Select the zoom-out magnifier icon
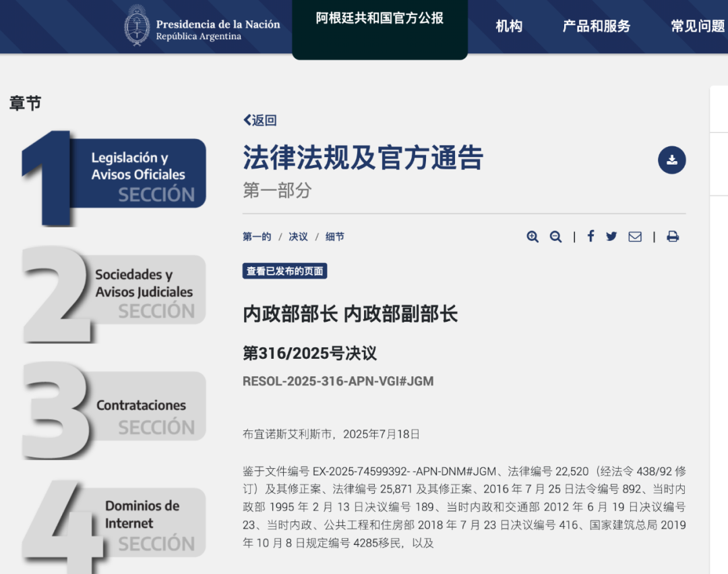This screenshot has width=728, height=574. pos(555,237)
